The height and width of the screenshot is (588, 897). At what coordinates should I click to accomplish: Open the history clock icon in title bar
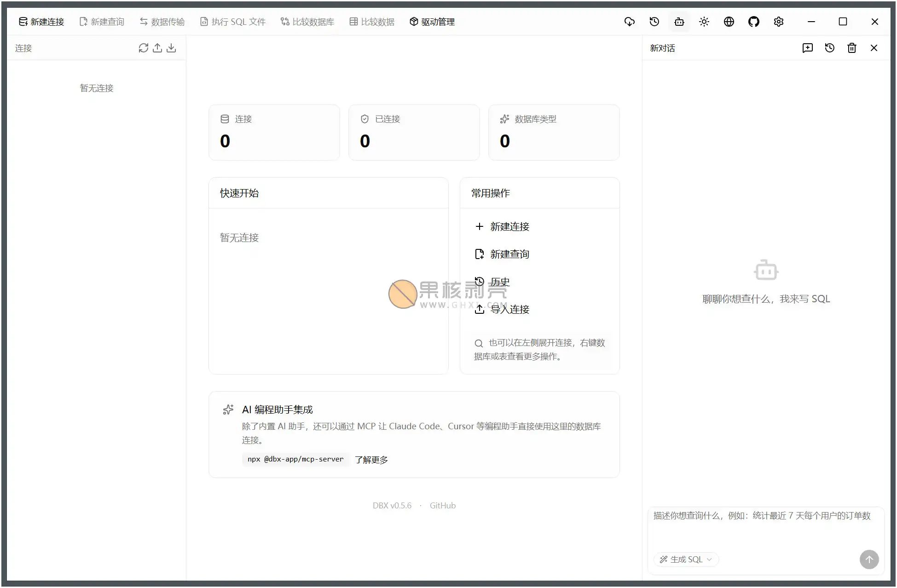coord(654,22)
